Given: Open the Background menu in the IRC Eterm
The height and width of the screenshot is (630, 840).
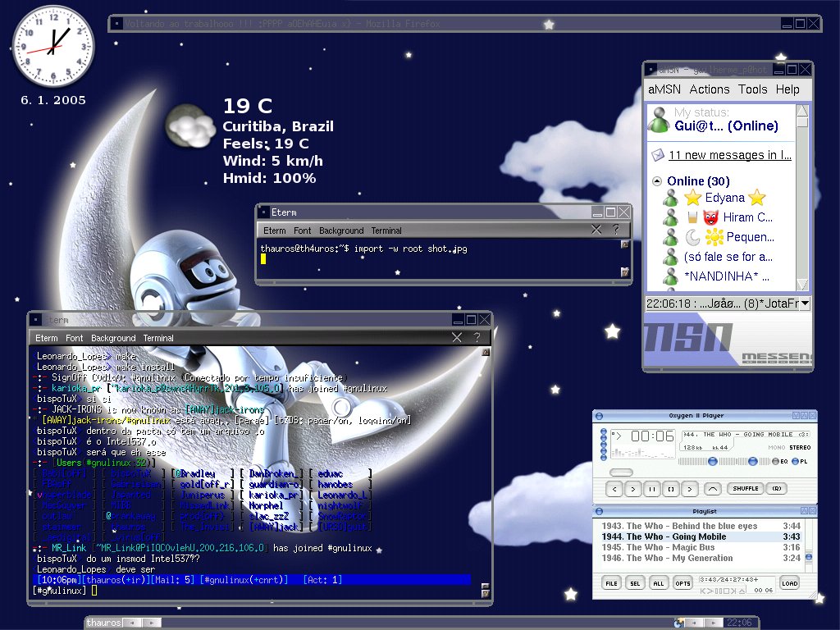Looking at the screenshot, I should (113, 338).
